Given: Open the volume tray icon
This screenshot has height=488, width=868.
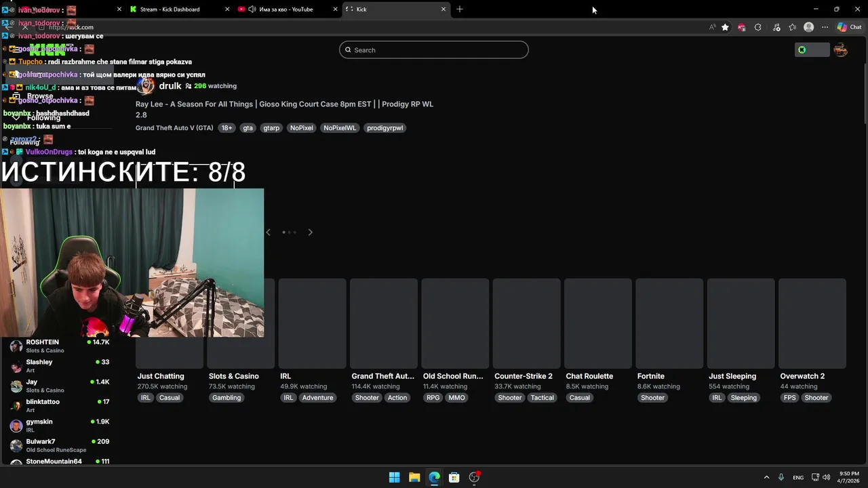Looking at the screenshot, I should [826, 477].
